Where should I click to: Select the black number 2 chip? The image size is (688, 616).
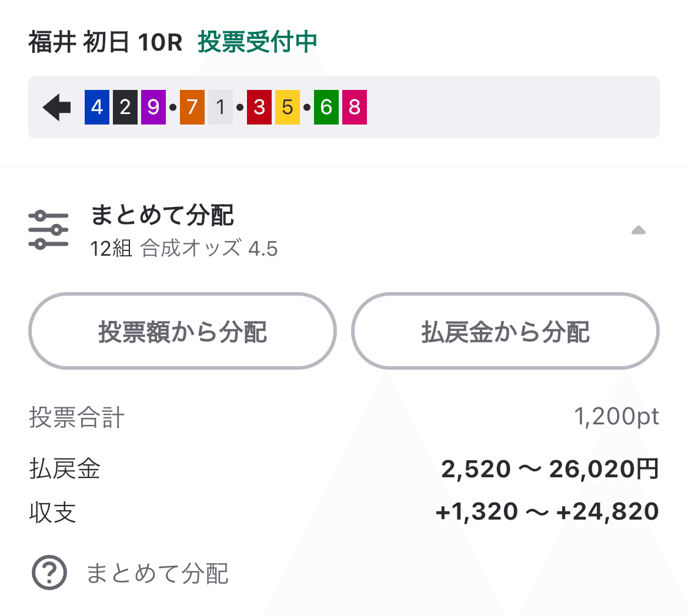[x=125, y=107]
